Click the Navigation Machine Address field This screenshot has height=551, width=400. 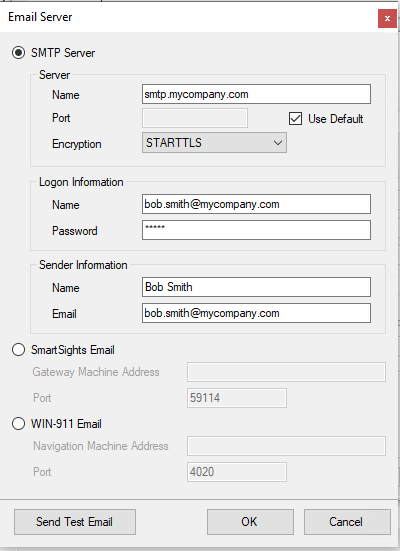(x=286, y=446)
